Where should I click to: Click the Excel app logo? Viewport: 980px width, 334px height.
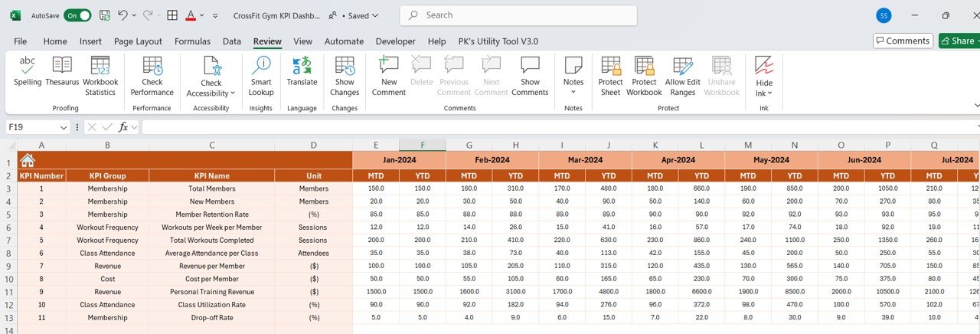15,15
